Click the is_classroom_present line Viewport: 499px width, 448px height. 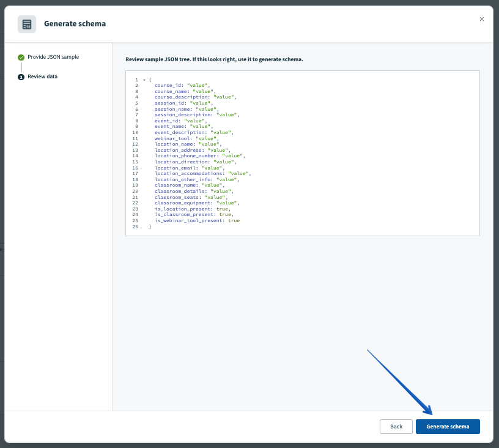pos(194,215)
